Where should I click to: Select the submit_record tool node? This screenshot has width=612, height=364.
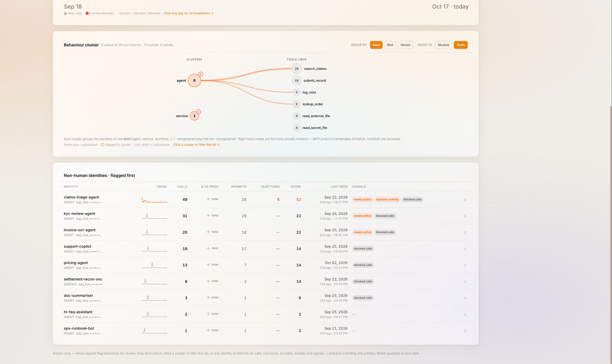pos(296,80)
